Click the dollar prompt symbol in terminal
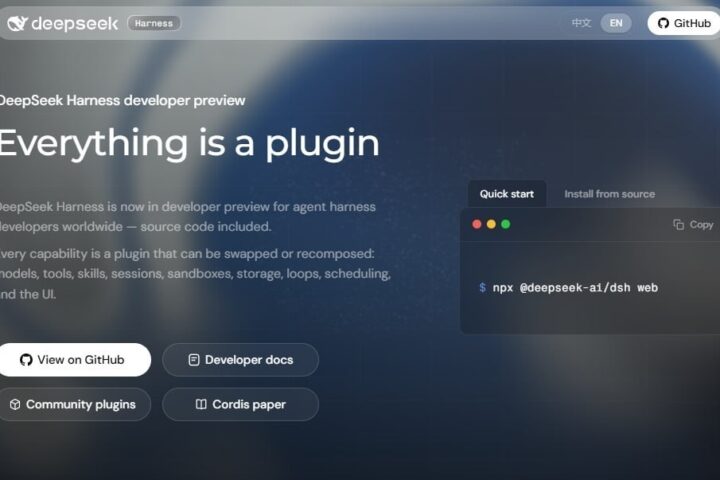This screenshot has height=480, width=720. 482,288
